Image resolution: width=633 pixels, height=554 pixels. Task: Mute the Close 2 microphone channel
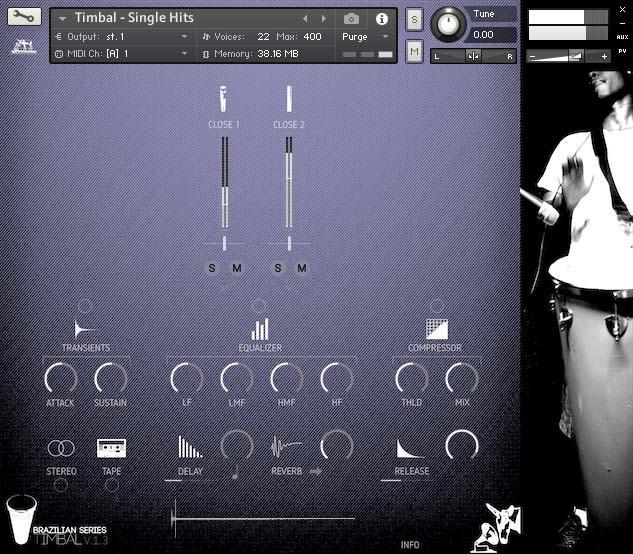pos(302,268)
